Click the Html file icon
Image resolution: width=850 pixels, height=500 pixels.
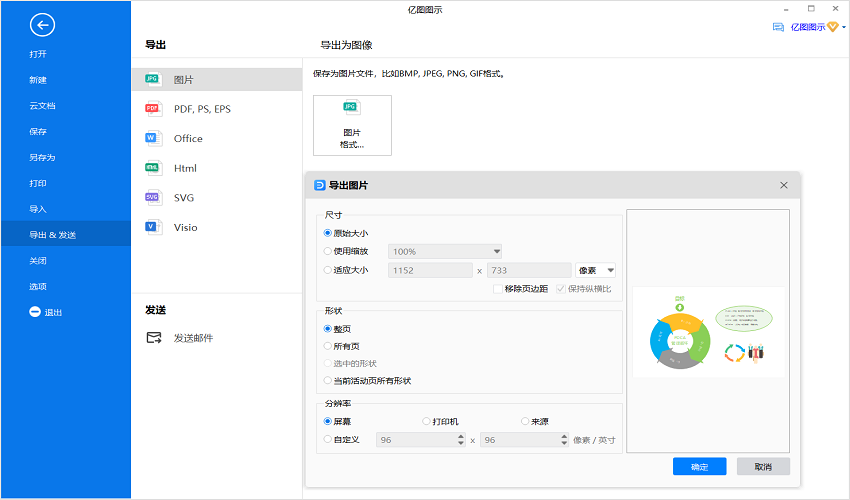tap(153, 168)
